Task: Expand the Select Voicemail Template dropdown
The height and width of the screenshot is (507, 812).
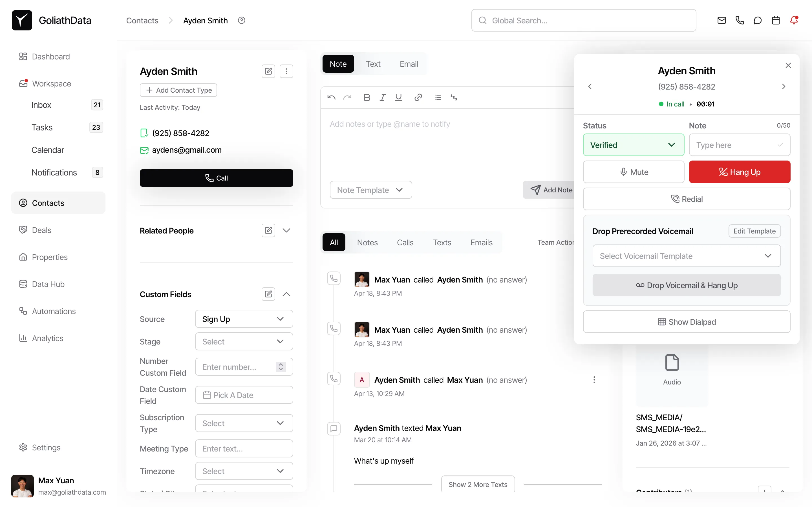Action: click(686, 256)
